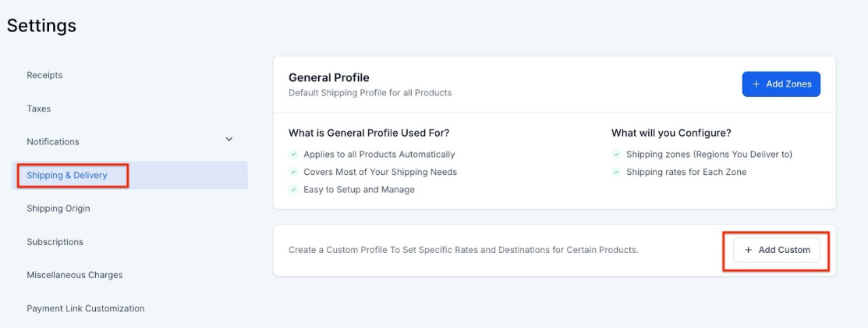The width and height of the screenshot is (868, 328).
Task: Expand the Notifications chevron arrow
Action: (x=229, y=140)
